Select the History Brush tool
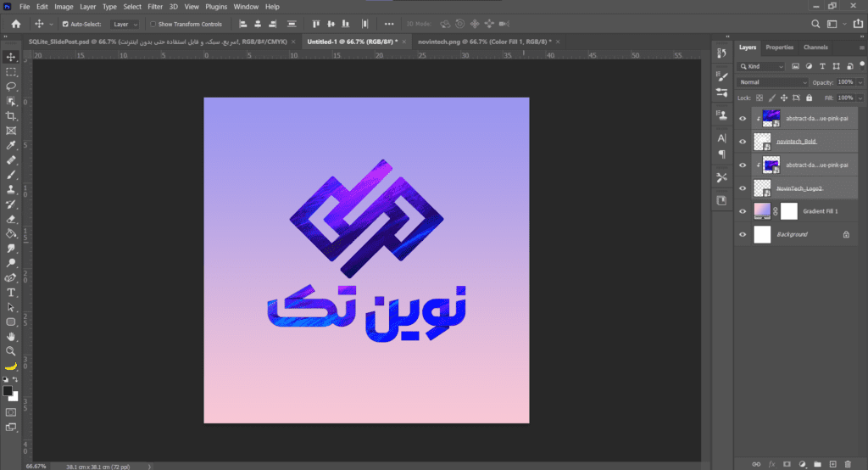Image resolution: width=868 pixels, height=470 pixels. pyautogui.click(x=10, y=204)
